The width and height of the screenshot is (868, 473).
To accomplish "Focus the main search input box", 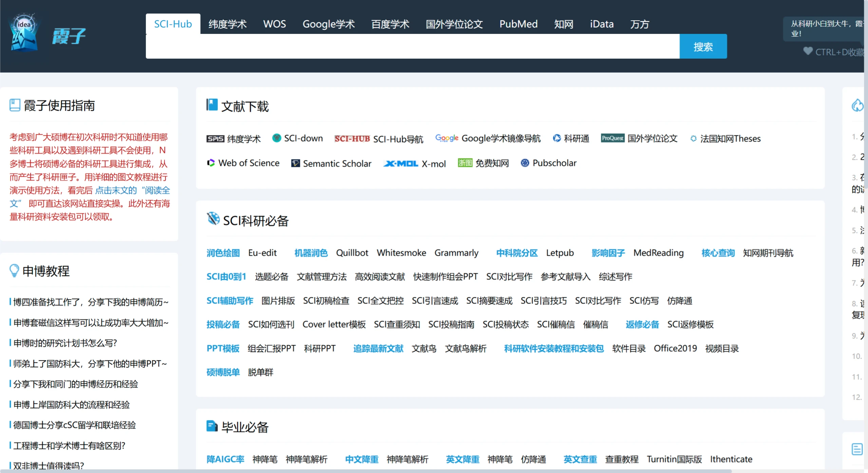I will coord(413,46).
